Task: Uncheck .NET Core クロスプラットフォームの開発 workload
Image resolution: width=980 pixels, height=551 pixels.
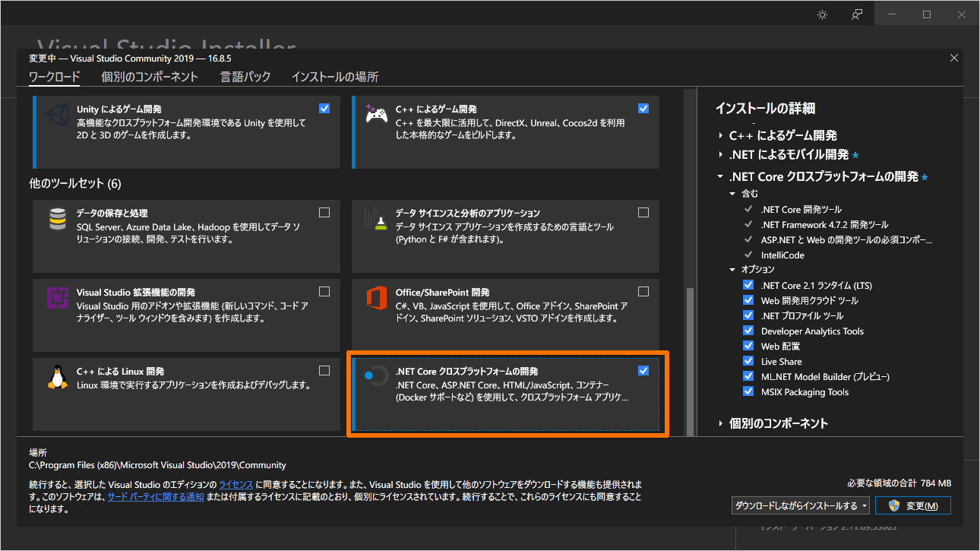Action: pyautogui.click(x=643, y=370)
